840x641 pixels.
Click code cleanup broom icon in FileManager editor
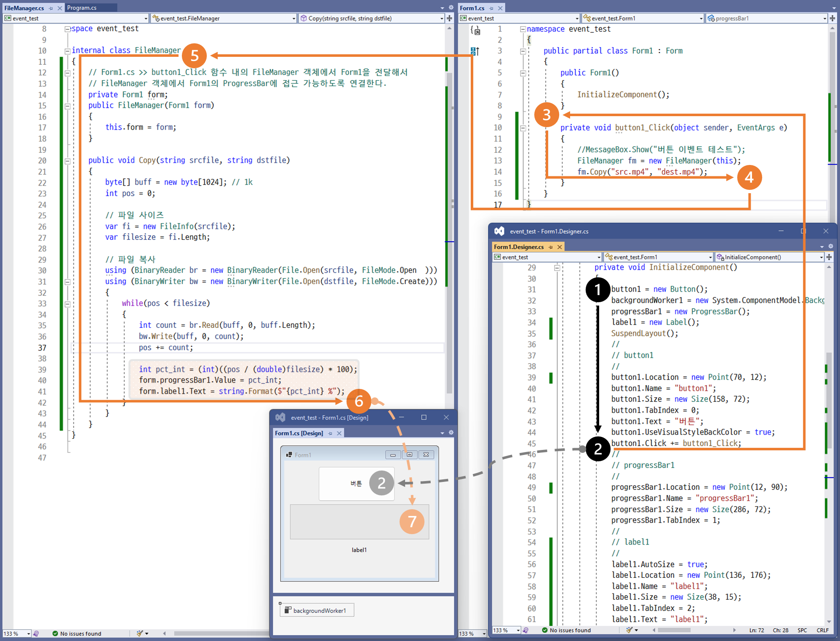coord(140,633)
